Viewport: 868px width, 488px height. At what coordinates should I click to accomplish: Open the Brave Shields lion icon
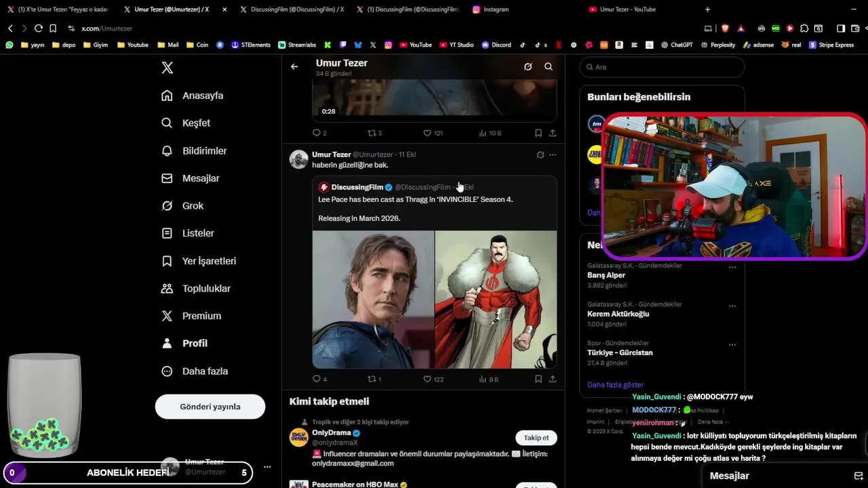[724, 28]
